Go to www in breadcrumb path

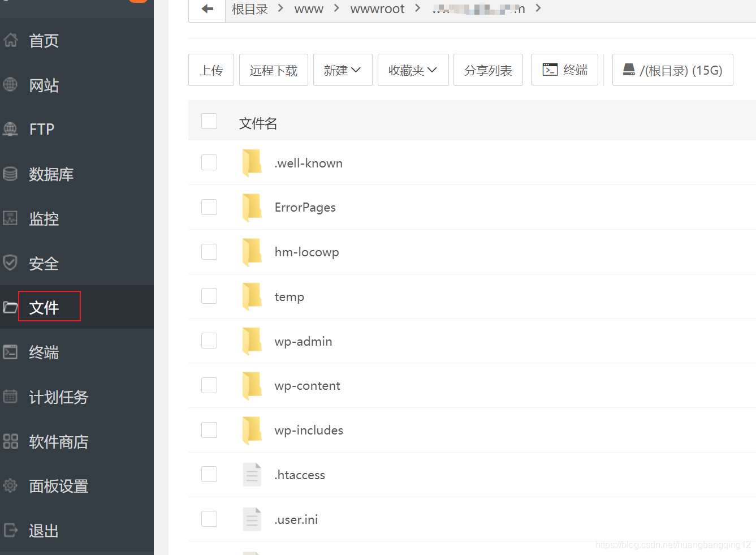pyautogui.click(x=309, y=8)
